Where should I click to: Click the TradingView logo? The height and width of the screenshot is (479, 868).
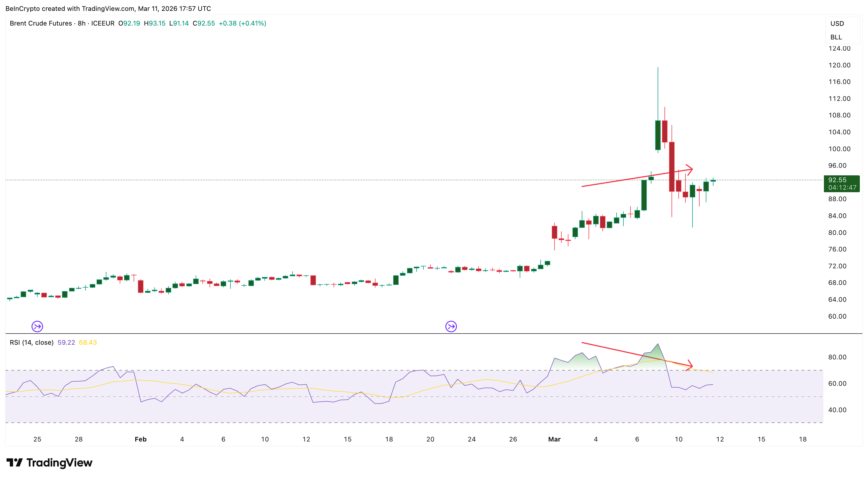49,462
